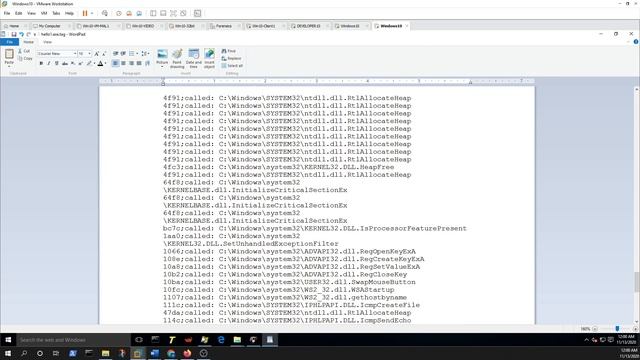Open the VMware Tabs menu
640x360 pixels.
(x=56, y=13)
